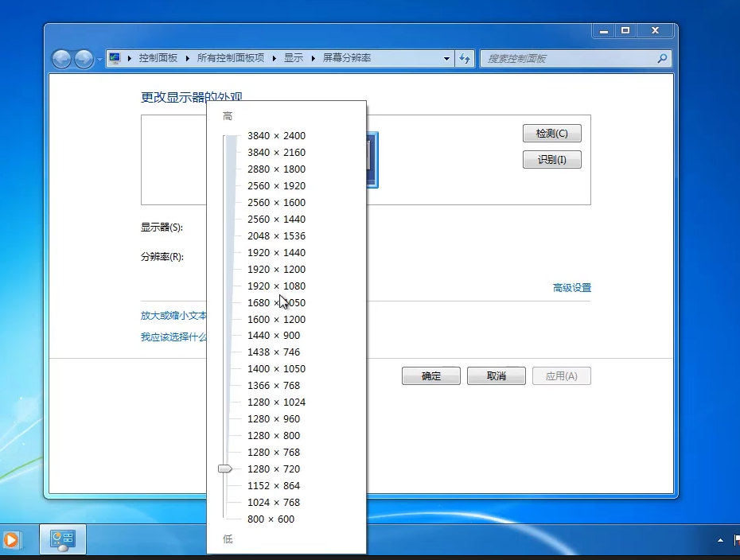Image resolution: width=740 pixels, height=560 pixels.
Task: Click the refresh icon in the address bar
Action: tap(465, 58)
